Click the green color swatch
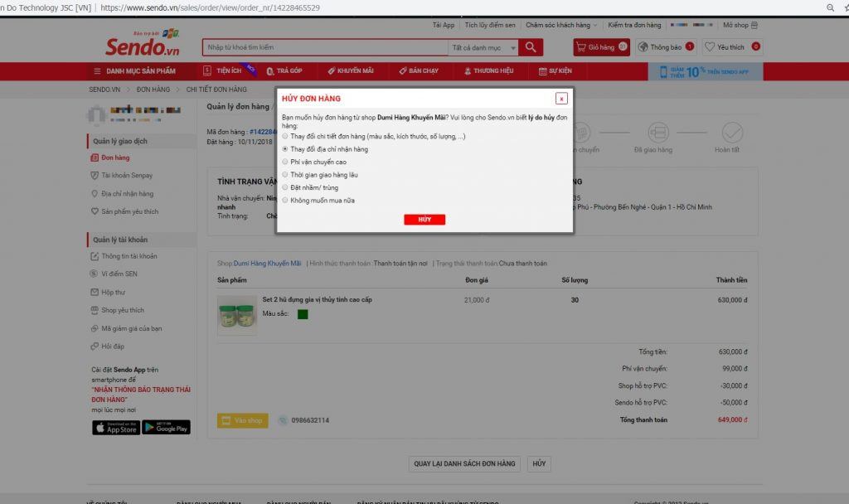Image resolution: width=849 pixels, height=504 pixels. 303,314
